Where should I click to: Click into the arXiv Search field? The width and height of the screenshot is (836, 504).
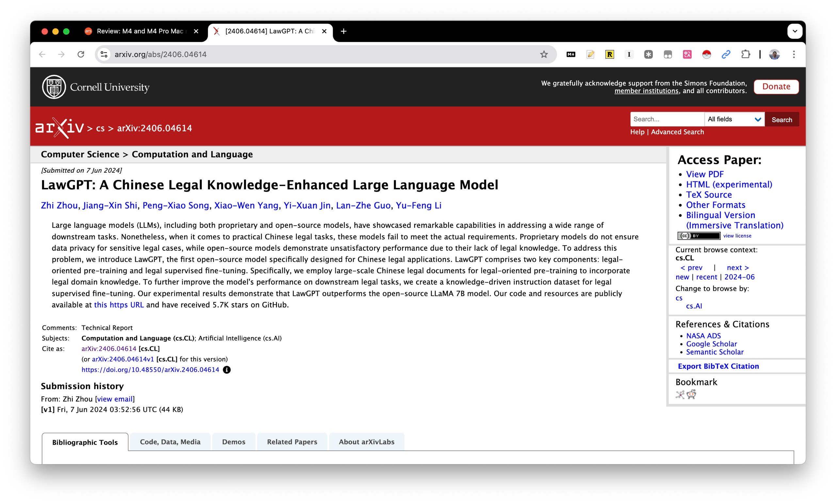point(667,119)
